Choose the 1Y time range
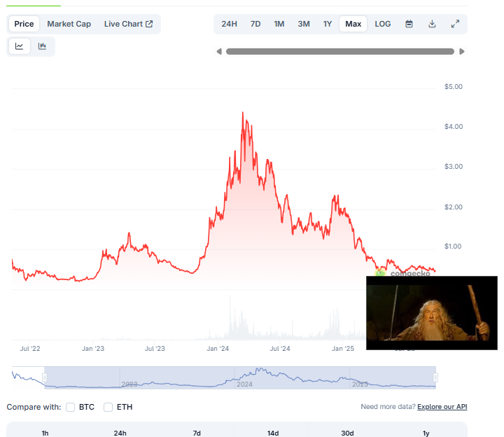This screenshot has height=437, width=504. (x=328, y=24)
